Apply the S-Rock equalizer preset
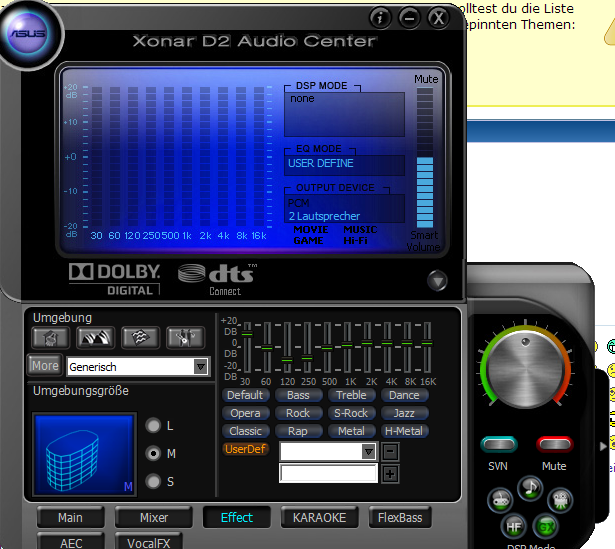 click(351, 413)
